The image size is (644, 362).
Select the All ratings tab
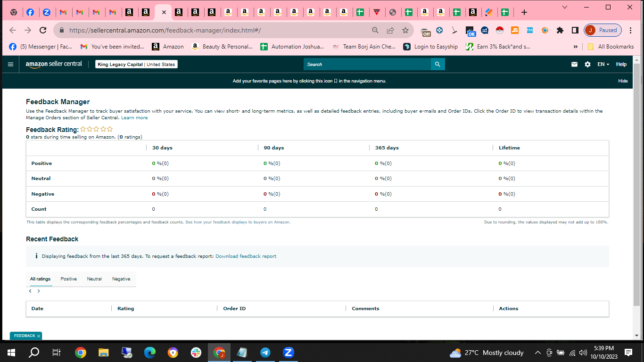coord(40,279)
